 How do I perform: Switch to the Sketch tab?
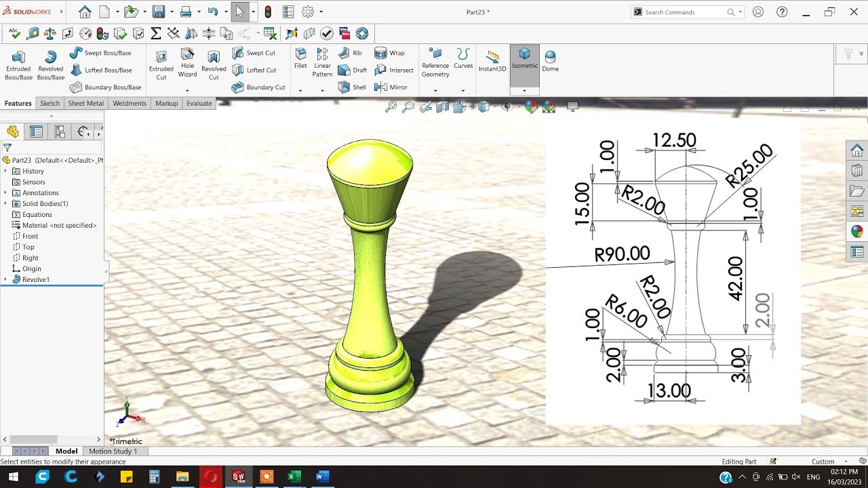click(x=50, y=103)
